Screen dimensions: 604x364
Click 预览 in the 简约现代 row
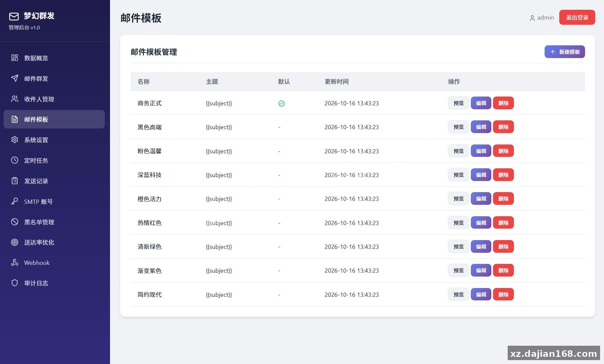458,294
